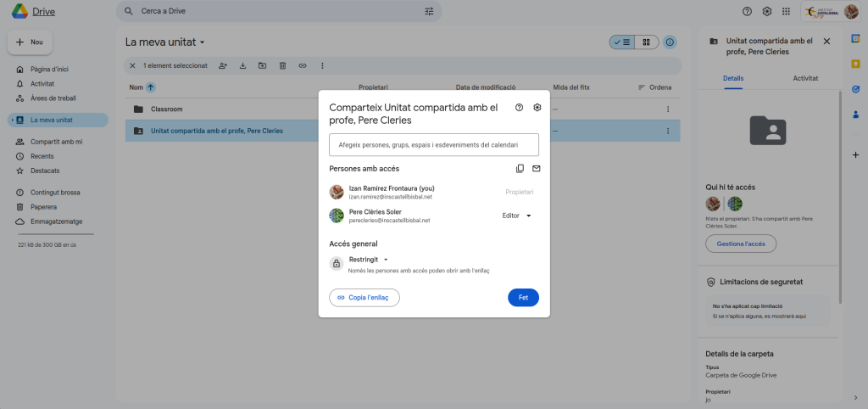The image size is (868, 409).
Task: Open Google Tasks in side panel
Action: 855,88
